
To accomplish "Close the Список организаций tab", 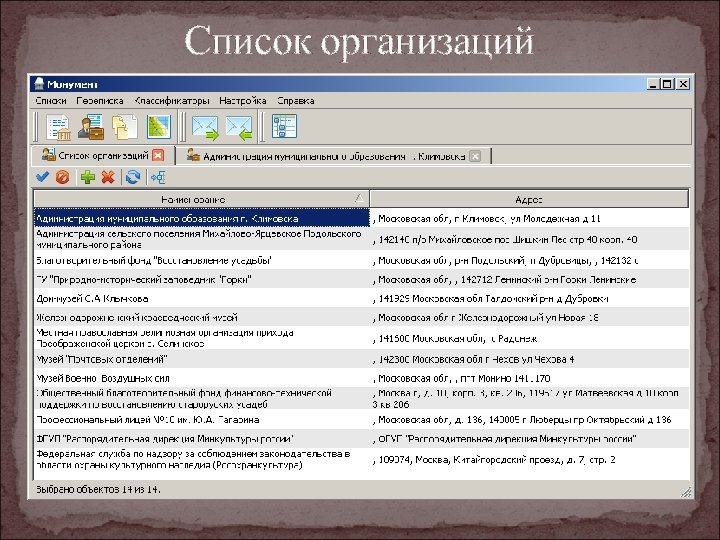I will 158,156.
